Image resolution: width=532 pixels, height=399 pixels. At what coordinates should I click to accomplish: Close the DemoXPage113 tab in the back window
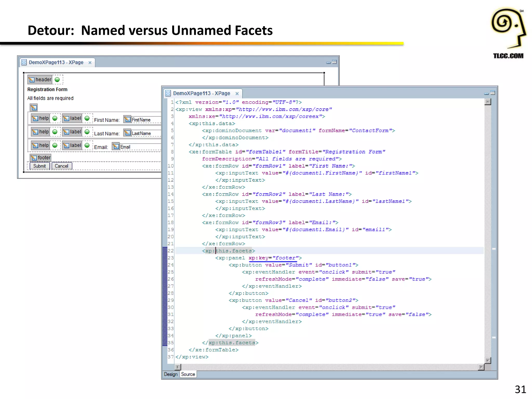(x=90, y=63)
